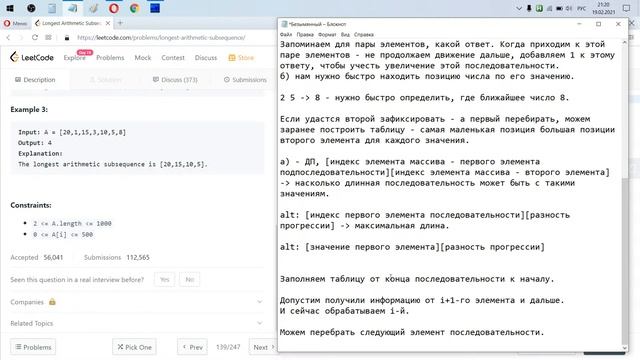Switch to the Discuss (373) tab
This screenshot has height=360, width=640.
click(175, 80)
